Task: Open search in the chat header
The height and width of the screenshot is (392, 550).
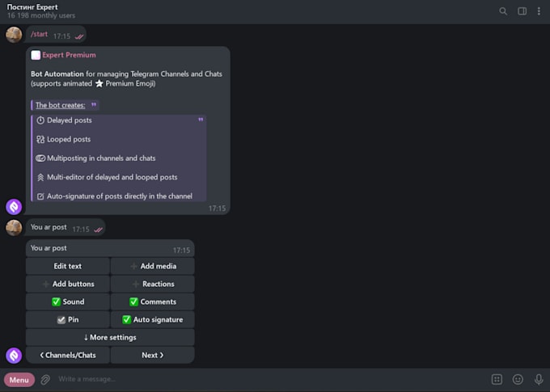Action: pyautogui.click(x=503, y=11)
